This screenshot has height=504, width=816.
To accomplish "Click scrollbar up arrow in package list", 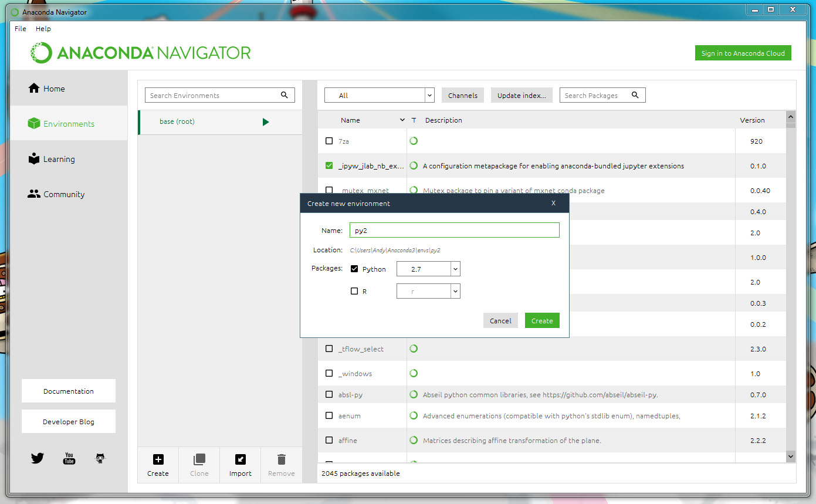I will (x=791, y=116).
